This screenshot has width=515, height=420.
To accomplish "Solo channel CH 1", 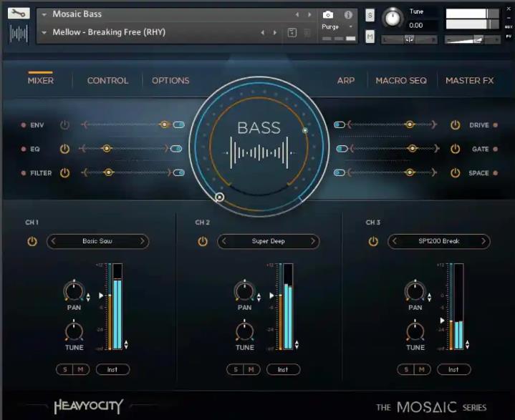I will 64,369.
